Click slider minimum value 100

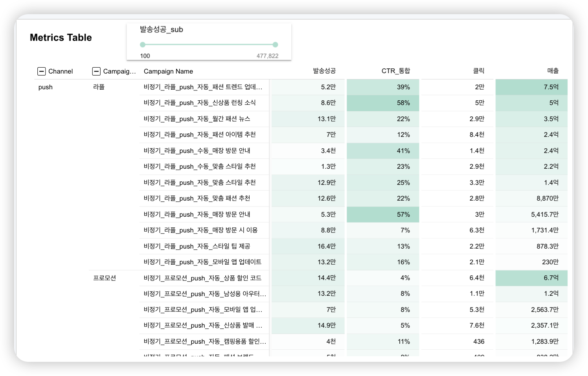pos(145,56)
